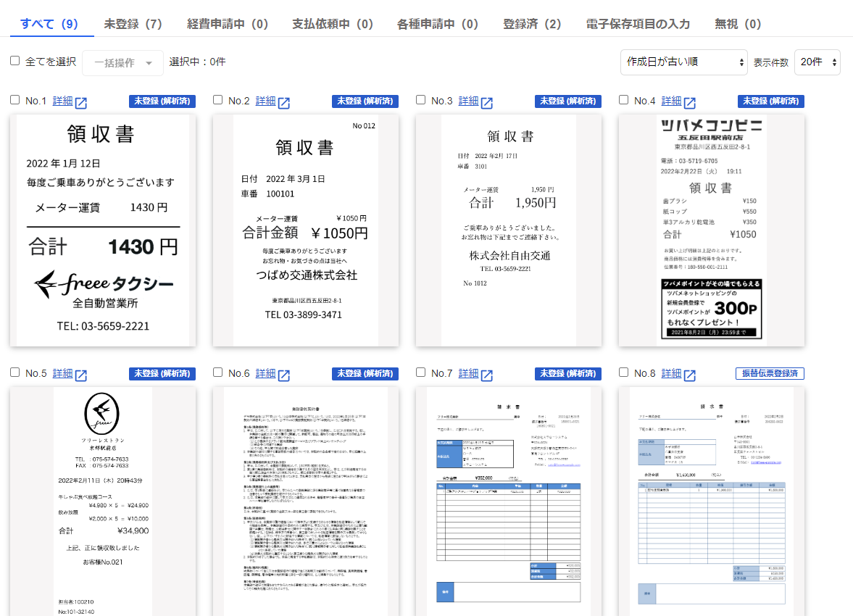
Task: Open the 株式会社自由交通 receipt thumbnail
Action: (x=509, y=230)
